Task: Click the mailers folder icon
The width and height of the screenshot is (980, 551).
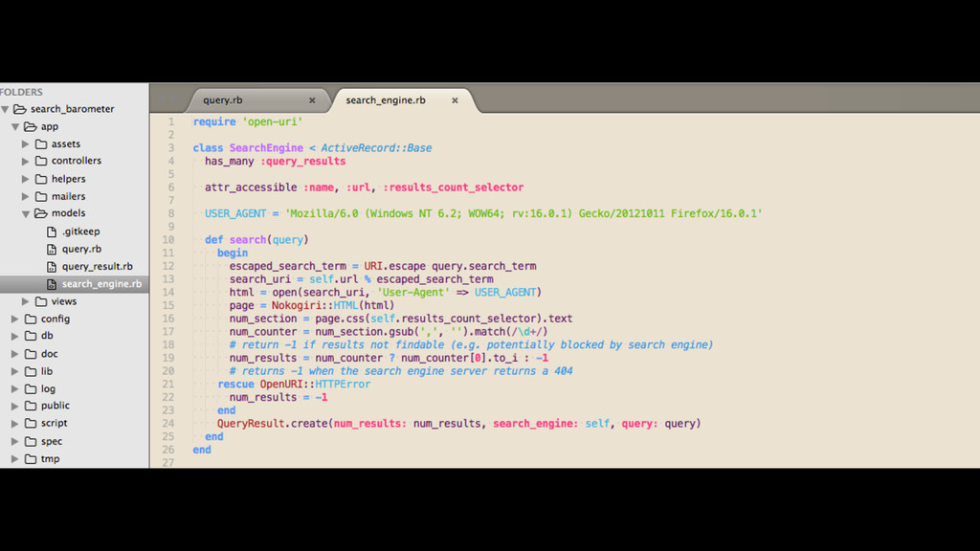Action: [x=41, y=197]
